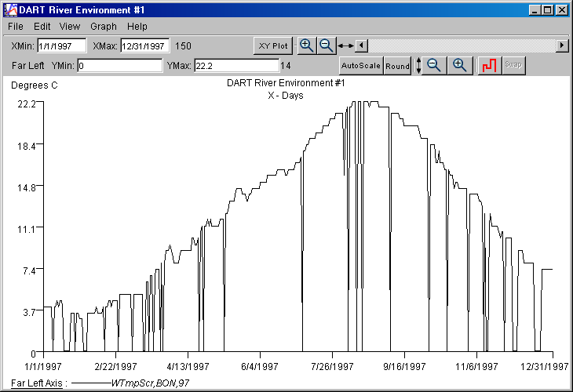Click the DART app icon in title bar
Image resolution: width=573 pixels, height=392 pixels.
coord(9,10)
